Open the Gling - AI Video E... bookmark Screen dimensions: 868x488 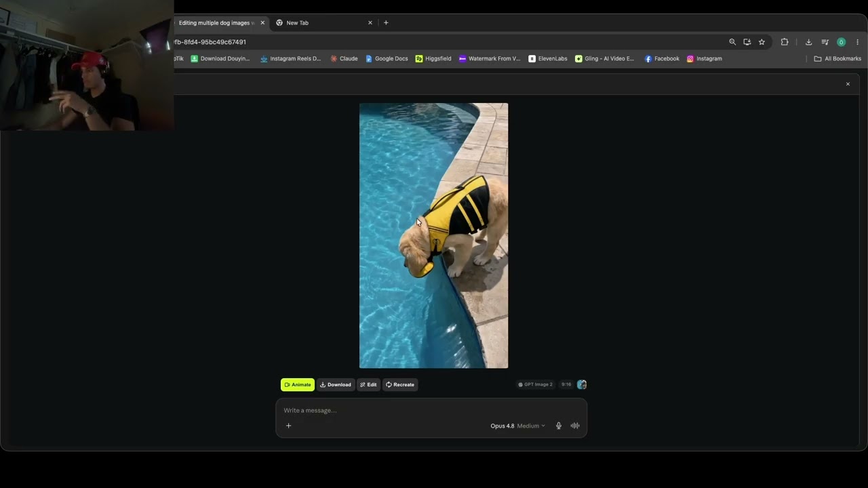tap(604, 59)
